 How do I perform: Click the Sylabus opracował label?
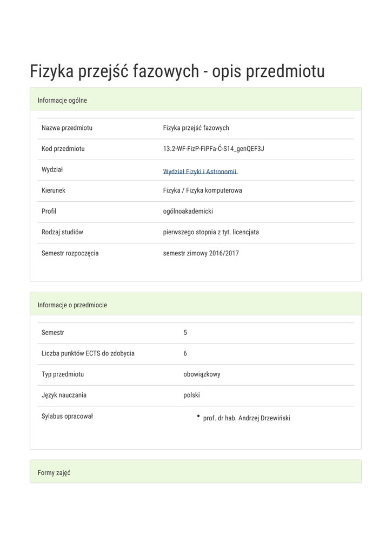pos(67,416)
